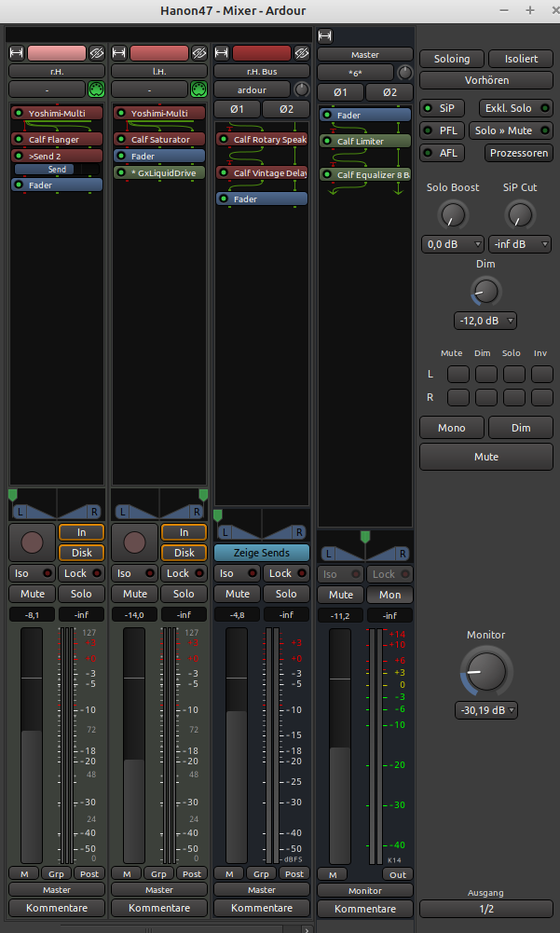Viewport: 560px width, 933px height.
Task: Click the Disk monitoring button on l.H. strip
Action: click(184, 553)
